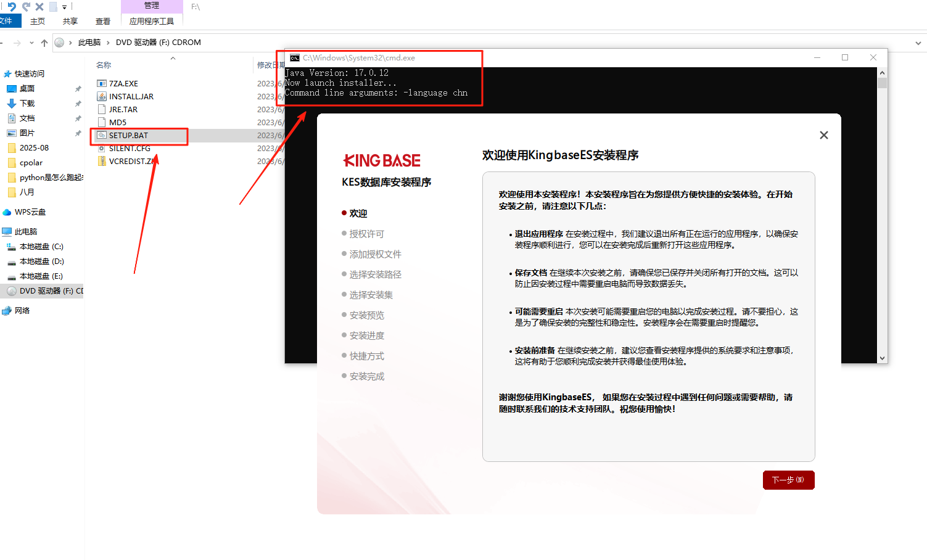927x560 pixels.
Task: Minimize the cmd.exe window
Action: [x=817, y=57]
